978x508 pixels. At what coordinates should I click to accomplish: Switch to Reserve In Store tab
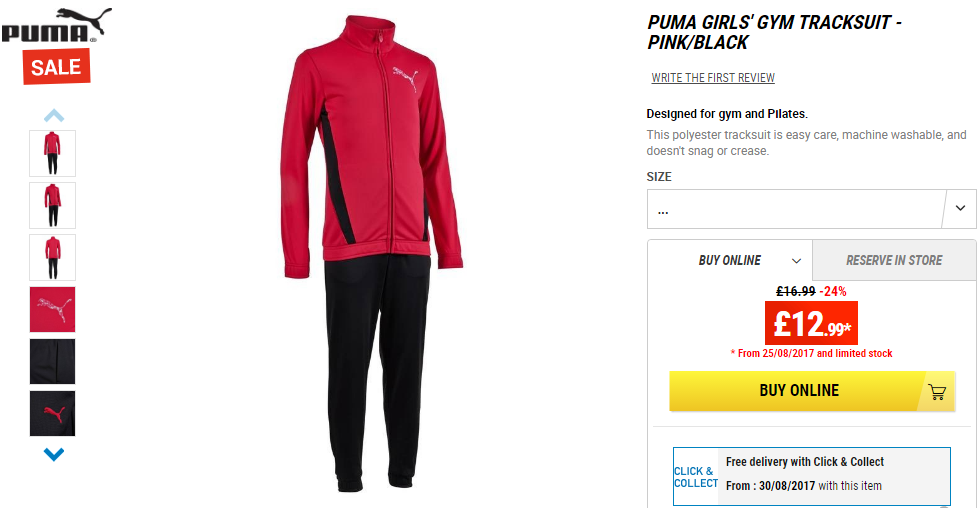(x=894, y=260)
